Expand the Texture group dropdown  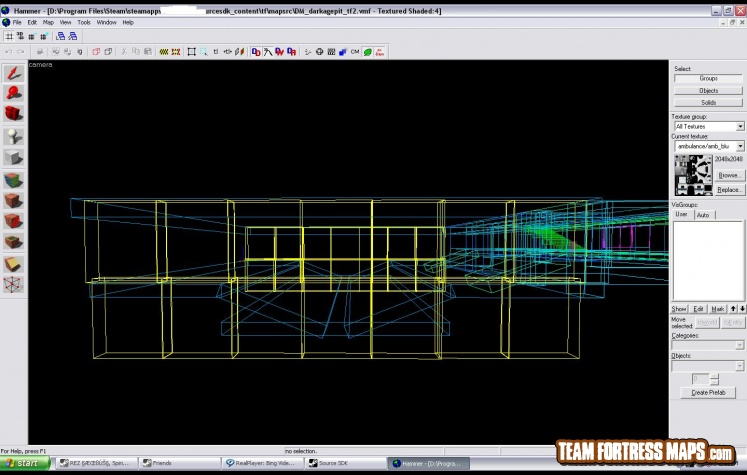click(740, 126)
